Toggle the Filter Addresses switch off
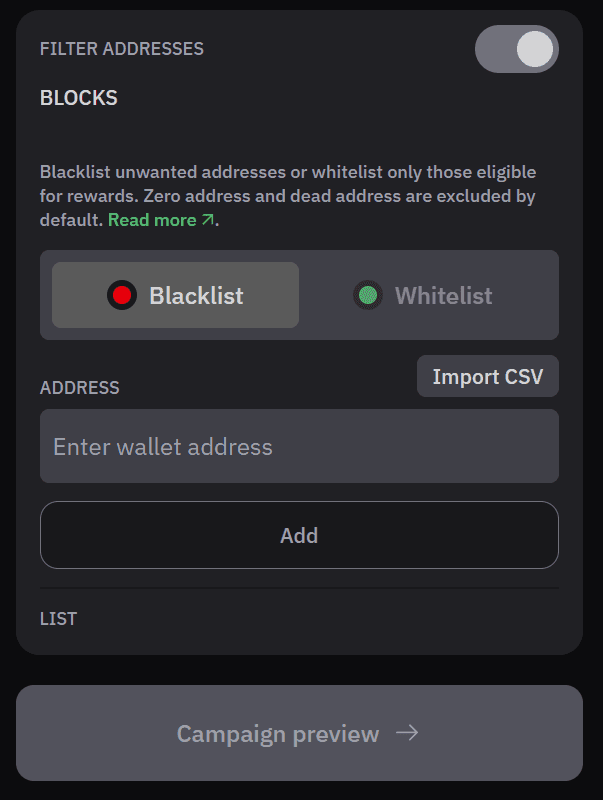603x800 pixels. (x=516, y=48)
